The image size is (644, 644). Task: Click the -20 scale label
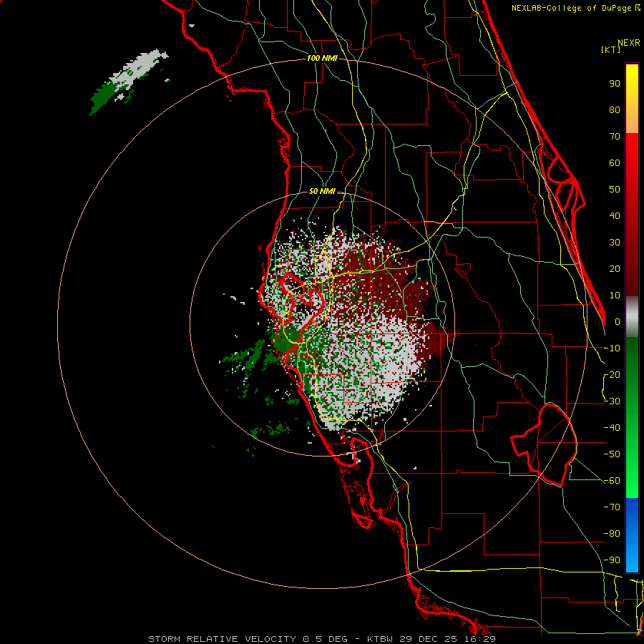tap(612, 375)
